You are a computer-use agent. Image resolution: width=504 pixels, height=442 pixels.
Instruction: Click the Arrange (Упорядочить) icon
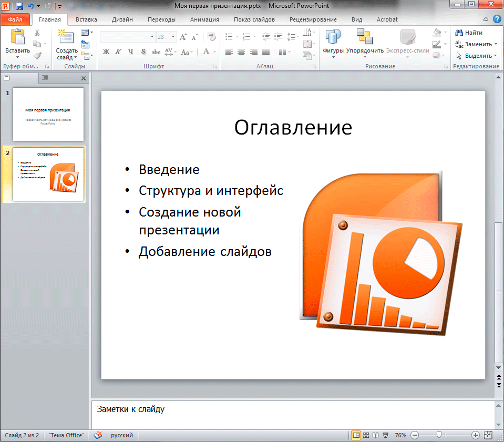click(364, 37)
